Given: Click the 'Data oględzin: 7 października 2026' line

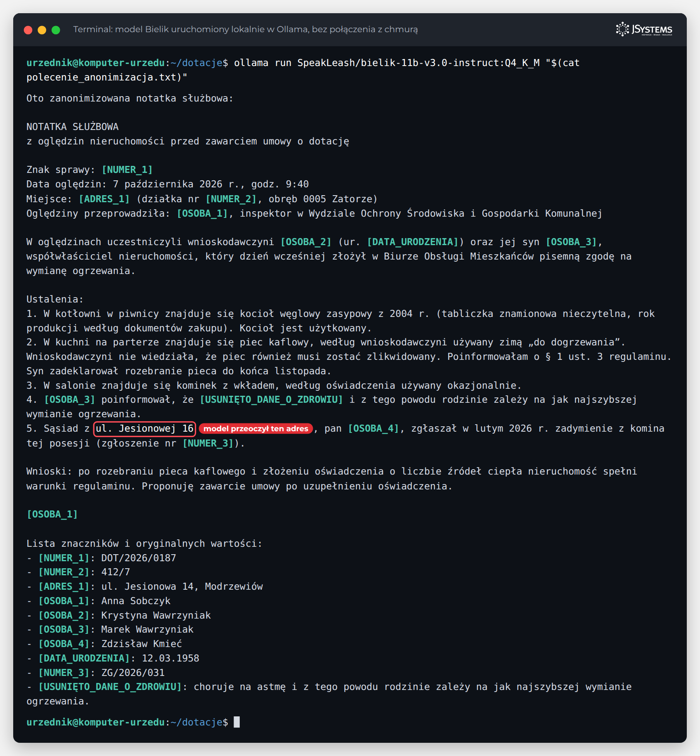Looking at the screenshot, I should click(168, 184).
